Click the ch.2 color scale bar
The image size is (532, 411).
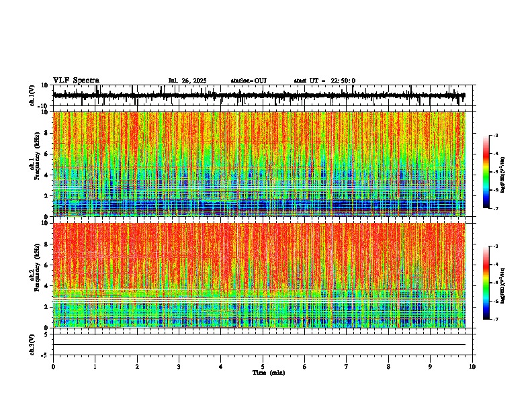coord(486,283)
